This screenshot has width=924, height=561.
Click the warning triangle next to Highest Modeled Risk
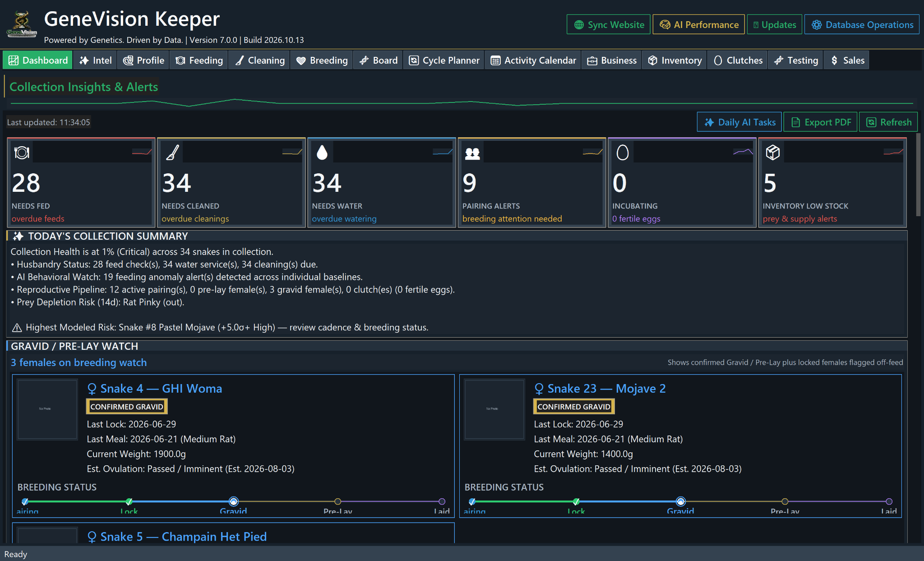[17, 328]
